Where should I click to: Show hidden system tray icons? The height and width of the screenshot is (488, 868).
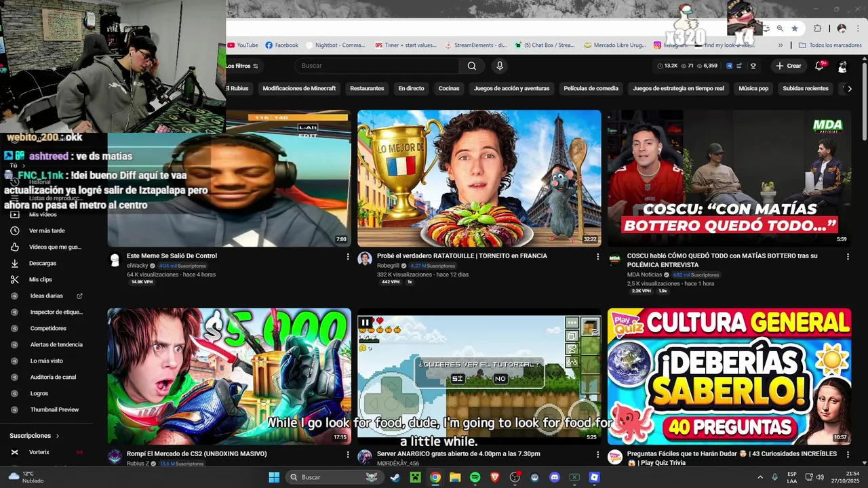click(759, 477)
